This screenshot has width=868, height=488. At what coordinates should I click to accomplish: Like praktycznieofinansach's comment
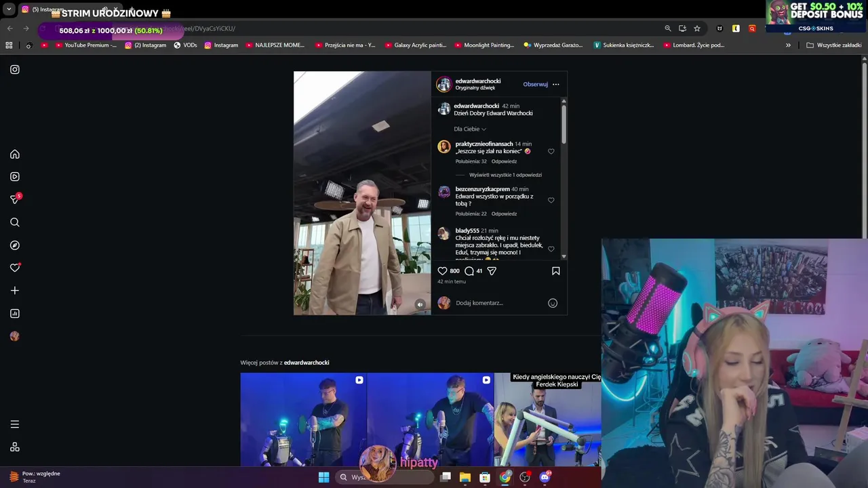(551, 152)
